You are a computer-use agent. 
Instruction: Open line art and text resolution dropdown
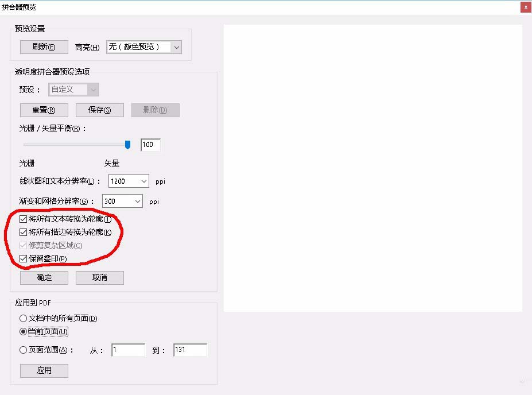tap(129, 181)
